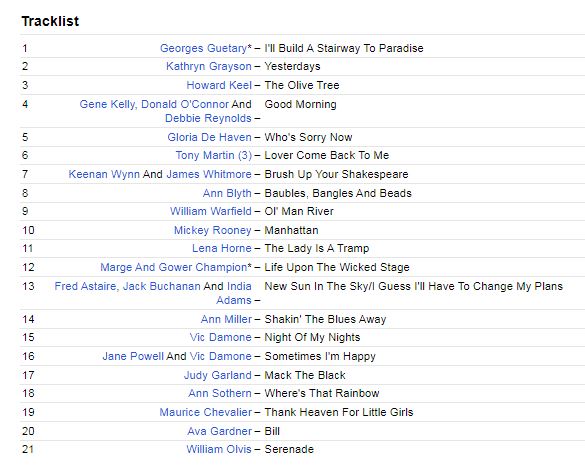Click the Fred Astaire link
The width and height of the screenshot is (585, 474).
tap(85, 286)
